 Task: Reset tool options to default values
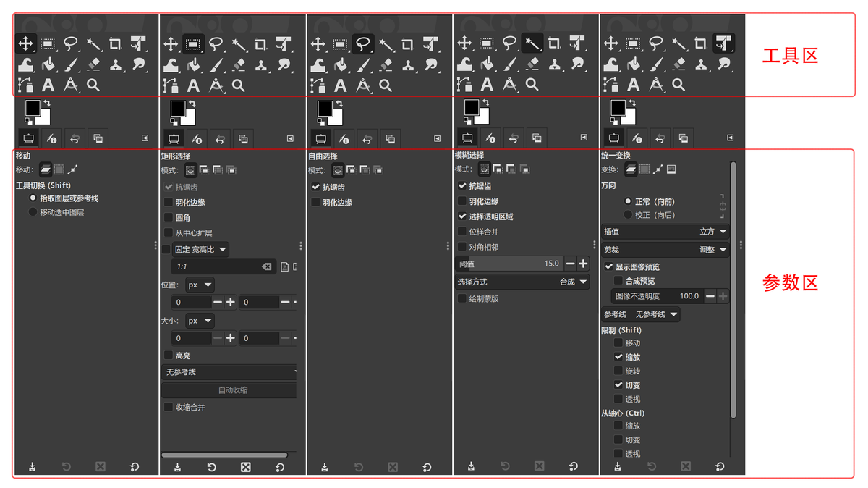(x=135, y=467)
